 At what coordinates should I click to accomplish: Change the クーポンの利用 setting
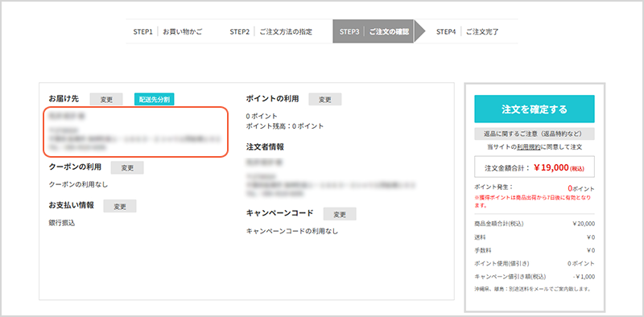(x=127, y=167)
